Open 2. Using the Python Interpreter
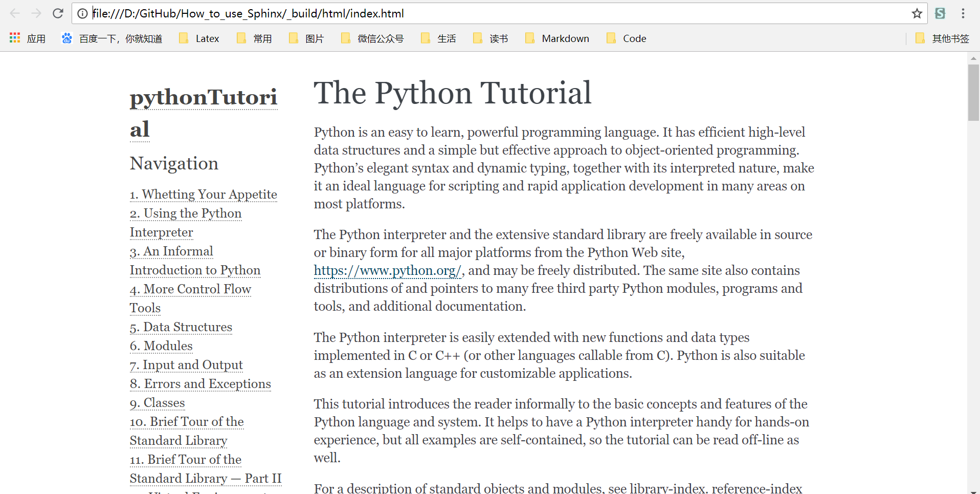The height and width of the screenshot is (494, 980). 186,223
